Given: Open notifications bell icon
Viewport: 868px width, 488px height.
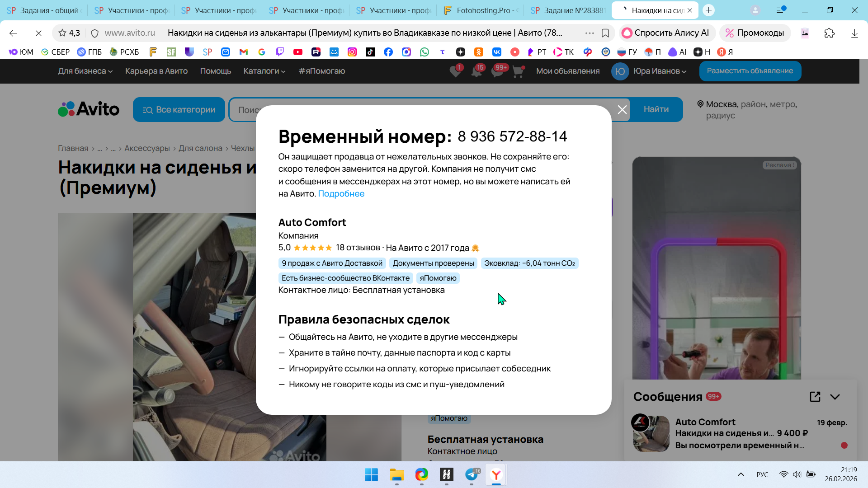Looking at the screenshot, I should click(476, 71).
